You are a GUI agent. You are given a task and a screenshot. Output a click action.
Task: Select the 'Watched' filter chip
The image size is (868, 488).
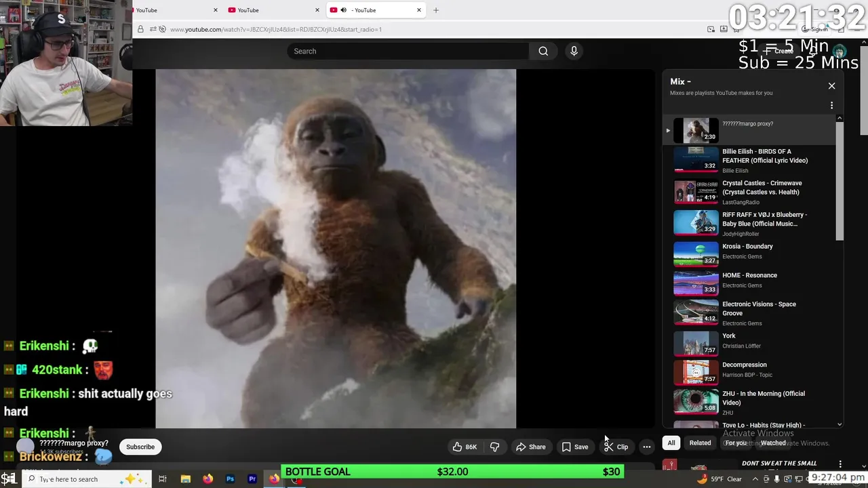773,443
